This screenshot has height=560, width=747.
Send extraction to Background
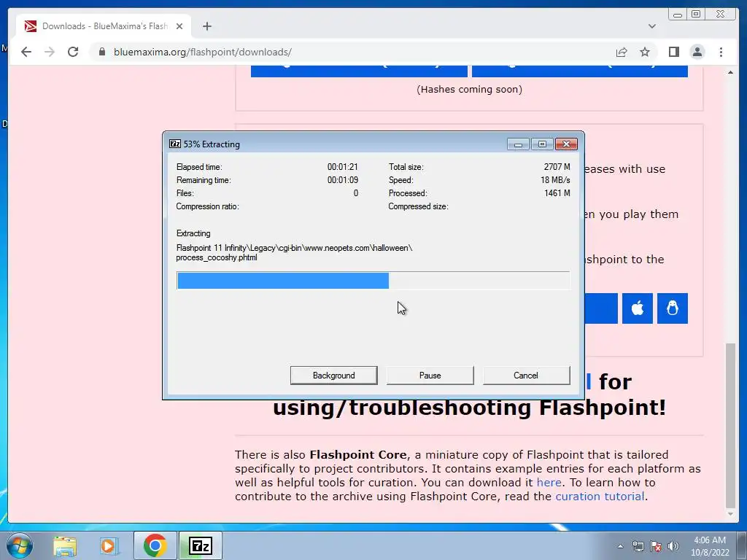pyautogui.click(x=334, y=376)
